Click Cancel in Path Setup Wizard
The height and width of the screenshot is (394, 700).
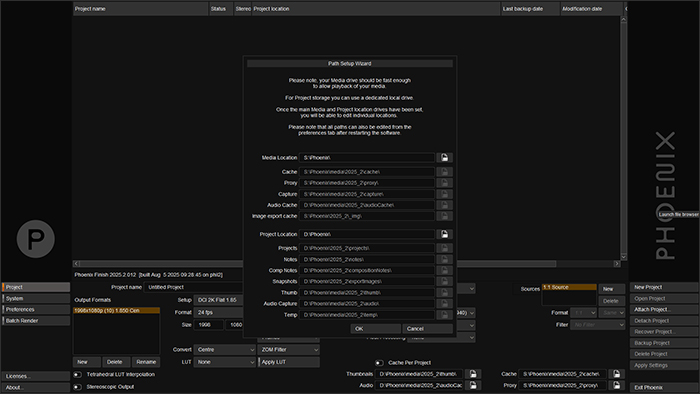coord(427,328)
